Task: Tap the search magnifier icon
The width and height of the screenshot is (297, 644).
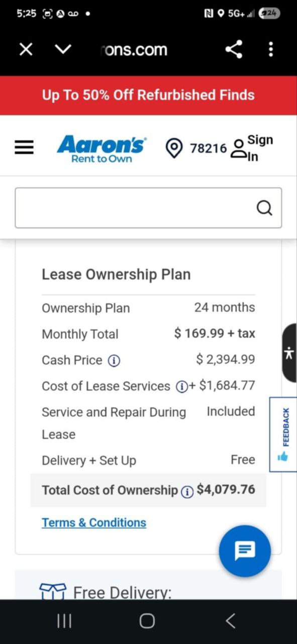Action: point(264,208)
